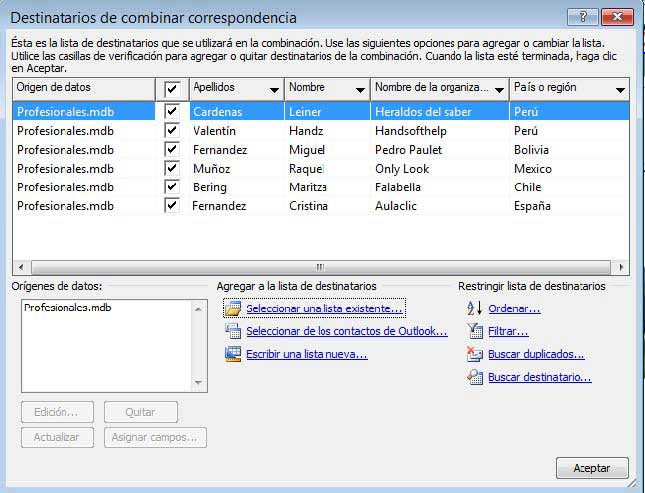Click the new list icon beside Escribir

tap(233, 354)
